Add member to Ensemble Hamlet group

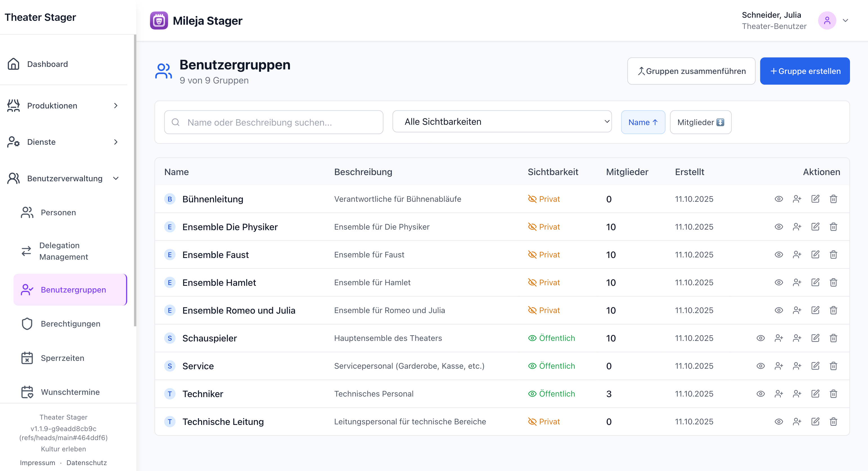[797, 282]
